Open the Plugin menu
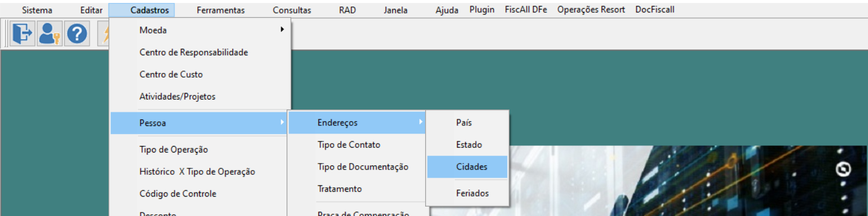The image size is (868, 216). [482, 10]
